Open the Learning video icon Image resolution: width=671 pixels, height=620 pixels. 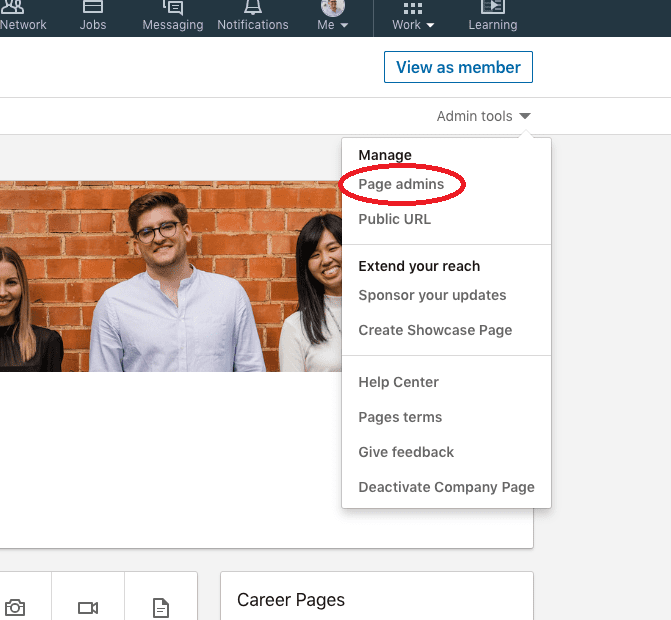[493, 7]
